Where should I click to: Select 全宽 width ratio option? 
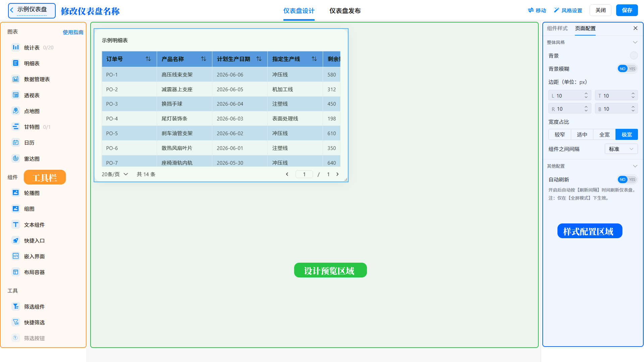[x=604, y=135]
